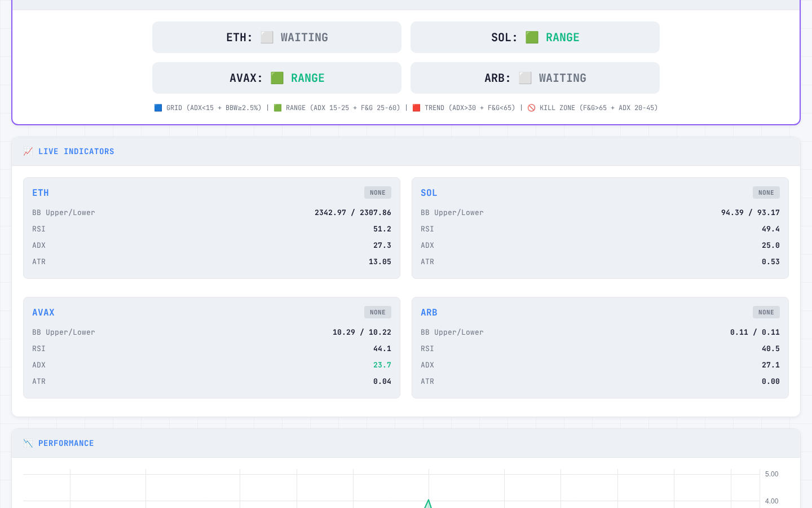This screenshot has height=508, width=812.
Task: Click the green AVAX ADX value 23.7
Action: tap(382, 365)
